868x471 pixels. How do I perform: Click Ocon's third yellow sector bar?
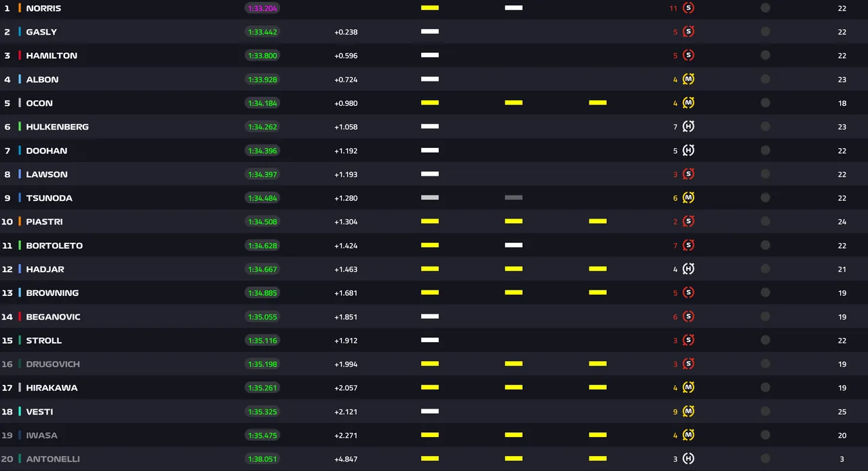click(597, 102)
